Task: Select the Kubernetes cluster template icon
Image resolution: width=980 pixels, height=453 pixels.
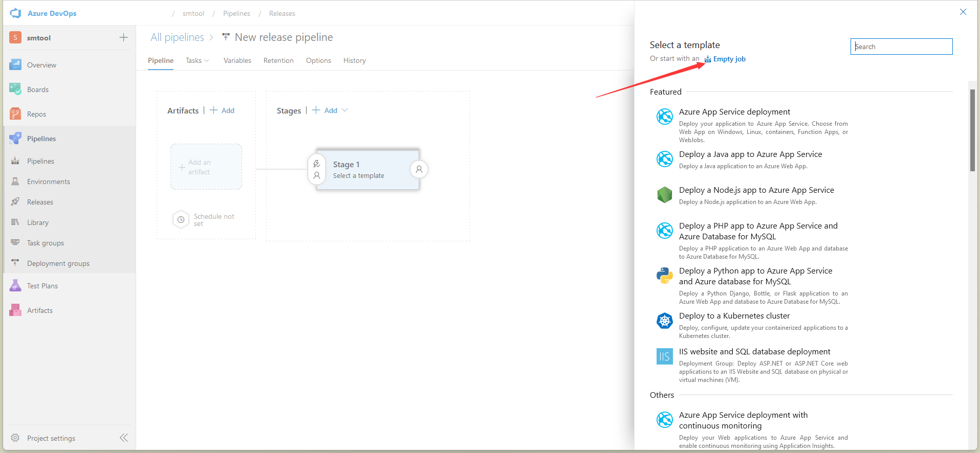Action: point(664,321)
